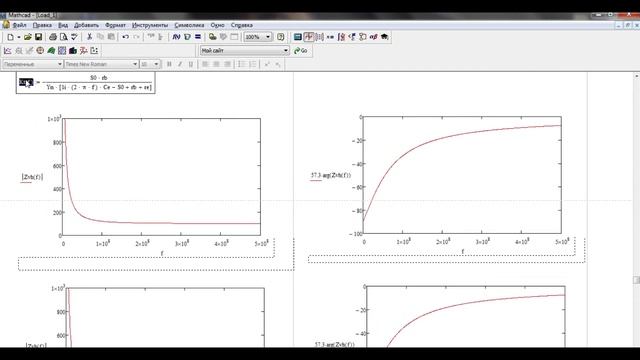The image size is (640, 360).
Task: Calculate the worksheet with the equals icon
Action: click(x=198, y=37)
